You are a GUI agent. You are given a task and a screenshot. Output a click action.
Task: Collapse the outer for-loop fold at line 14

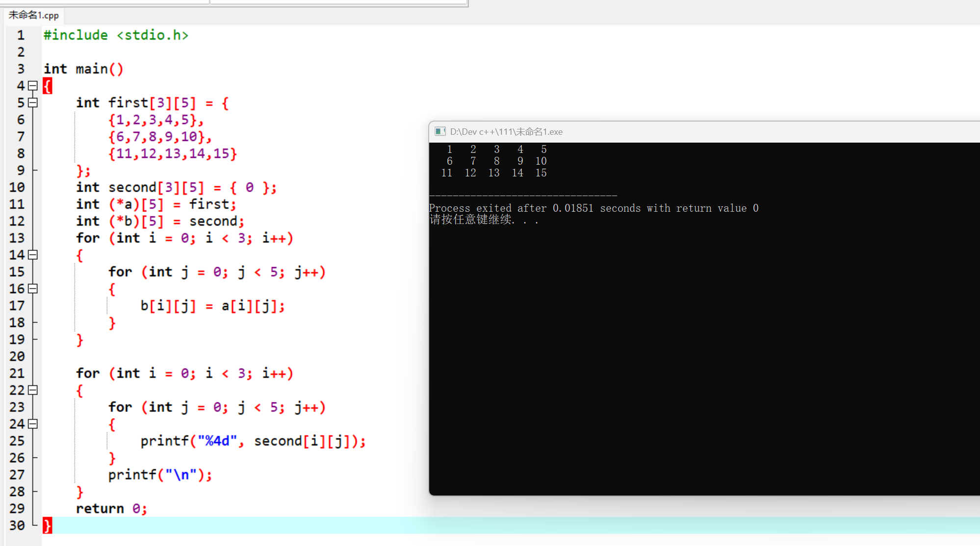pyautogui.click(x=33, y=255)
